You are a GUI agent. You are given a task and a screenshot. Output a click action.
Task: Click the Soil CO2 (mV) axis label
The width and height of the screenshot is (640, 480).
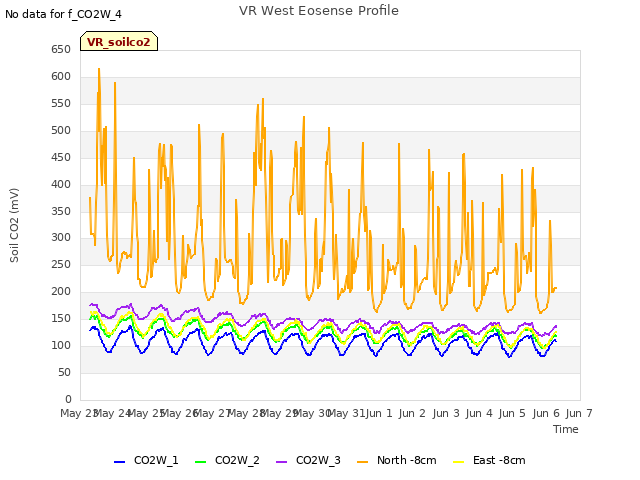coord(14,225)
